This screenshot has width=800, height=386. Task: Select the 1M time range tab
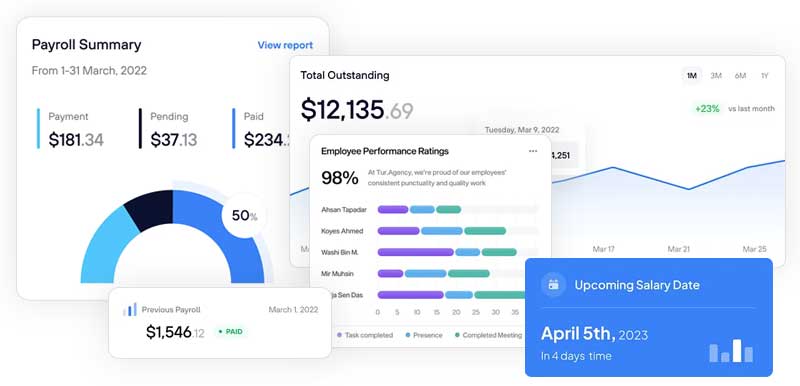691,75
